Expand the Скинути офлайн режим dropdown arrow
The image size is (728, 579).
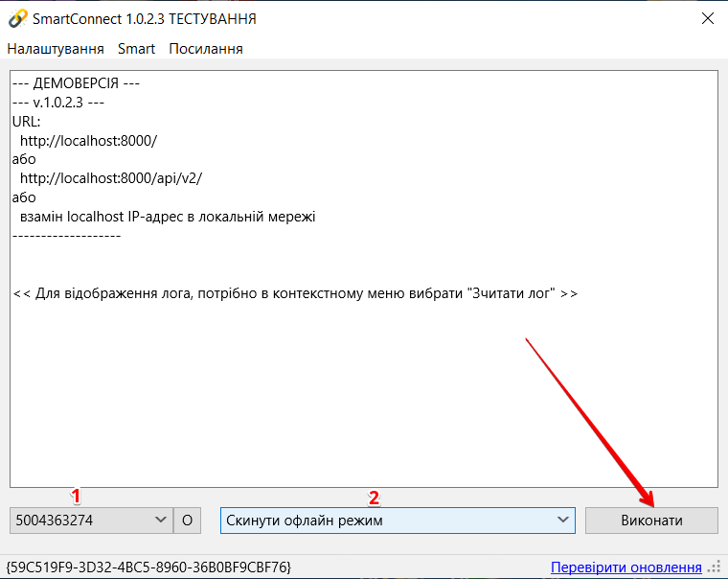[x=563, y=521]
